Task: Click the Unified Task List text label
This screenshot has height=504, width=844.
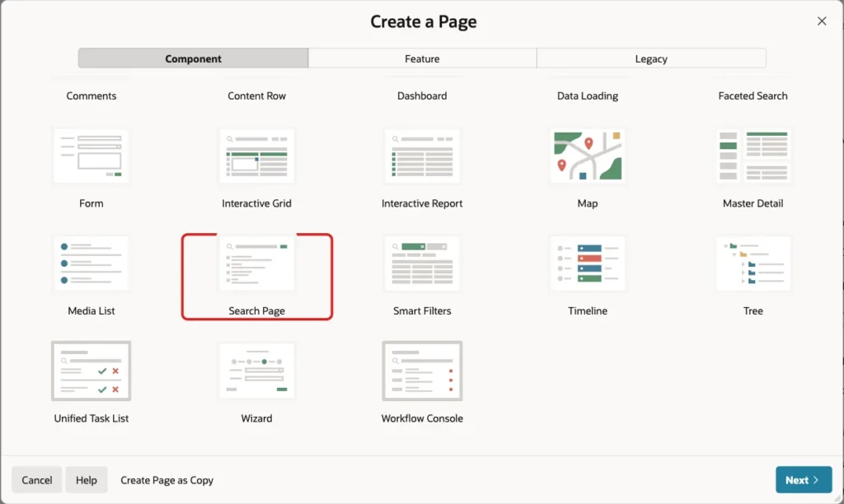Action: 91,418
